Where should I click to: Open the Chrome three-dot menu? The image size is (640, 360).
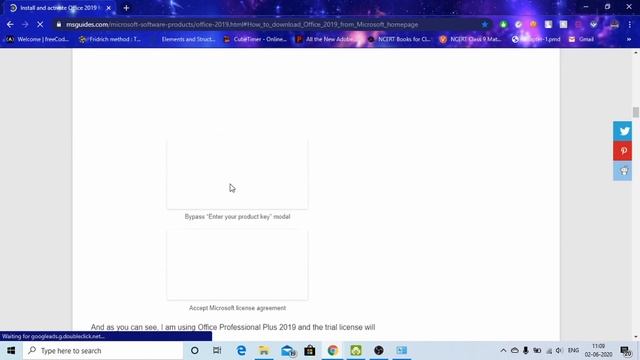(630, 24)
